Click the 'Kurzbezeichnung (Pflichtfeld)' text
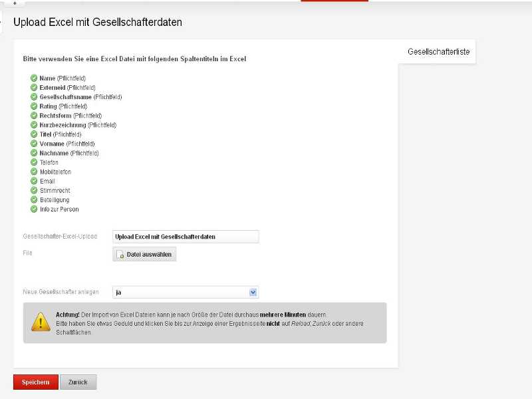Viewport: 532px width, 399px height. click(x=78, y=125)
